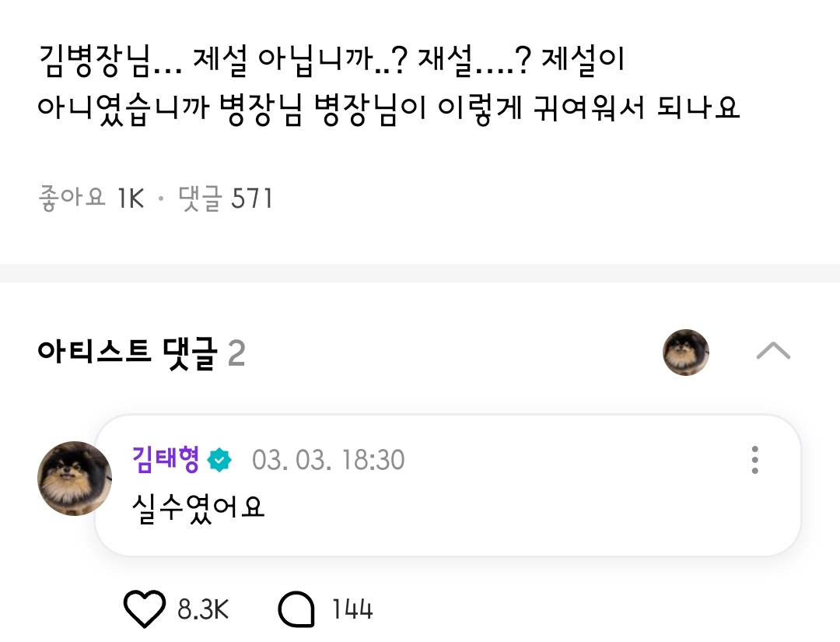Viewport: 840px width, 642px height.
Task: Tap the 1K likes number on the post
Action: click(x=131, y=199)
